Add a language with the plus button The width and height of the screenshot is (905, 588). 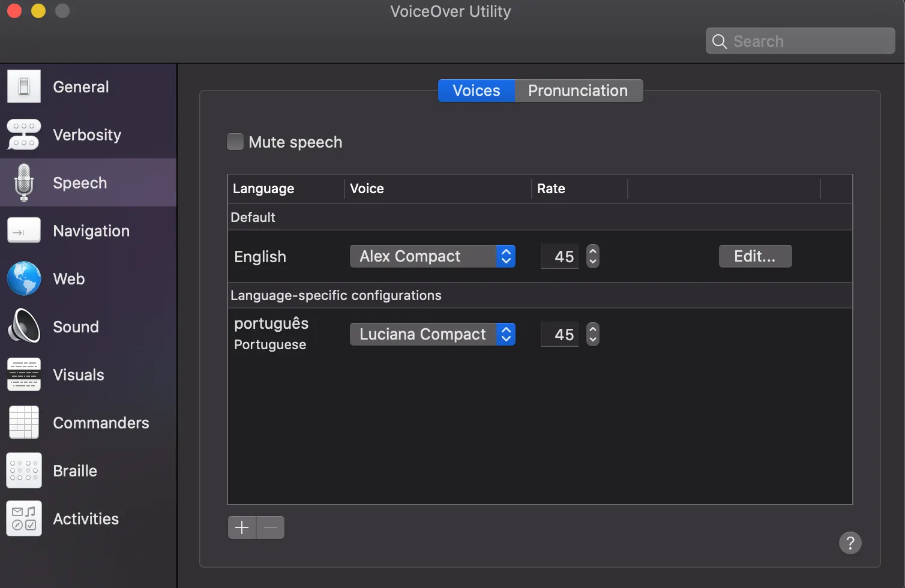242,527
